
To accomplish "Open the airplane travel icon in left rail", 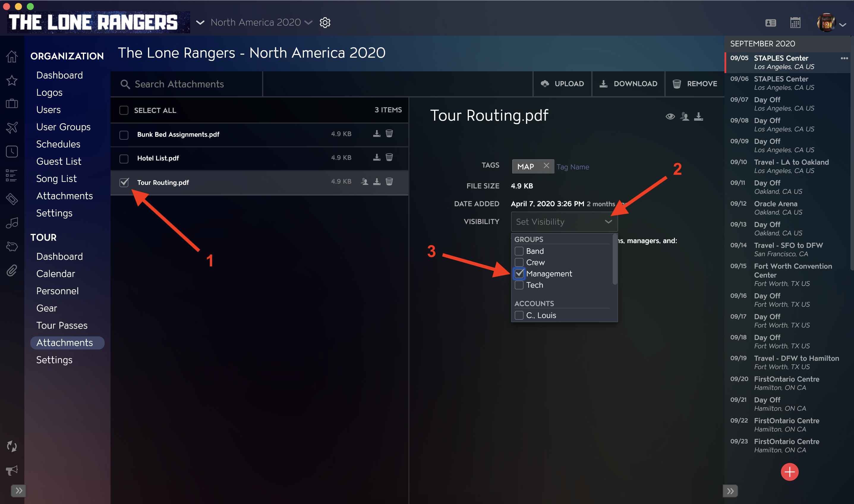I will point(12,128).
